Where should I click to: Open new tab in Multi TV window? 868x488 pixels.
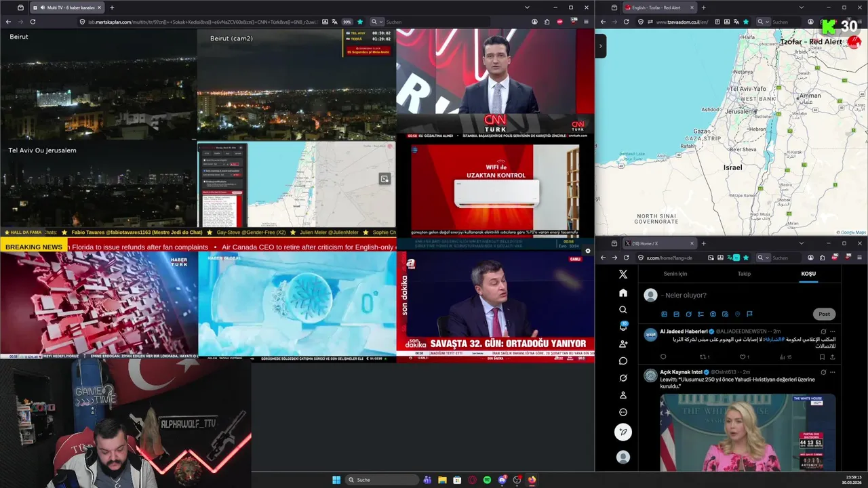pyautogui.click(x=112, y=7)
